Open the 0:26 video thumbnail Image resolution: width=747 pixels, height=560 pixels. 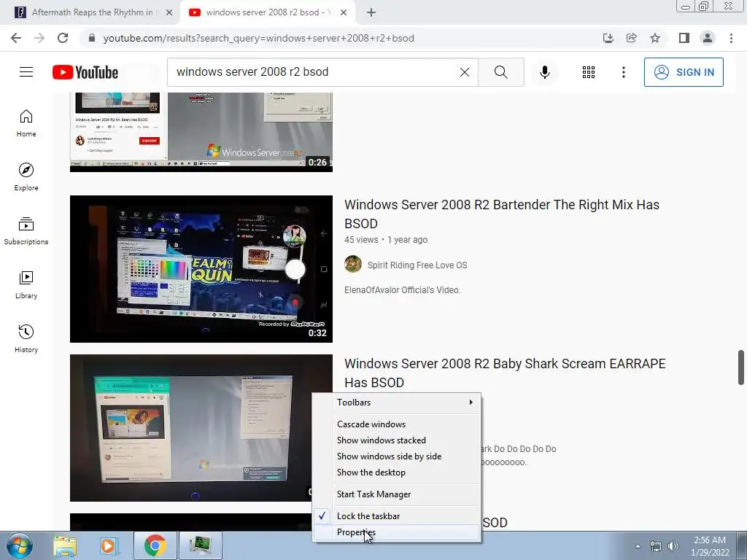coord(201,133)
